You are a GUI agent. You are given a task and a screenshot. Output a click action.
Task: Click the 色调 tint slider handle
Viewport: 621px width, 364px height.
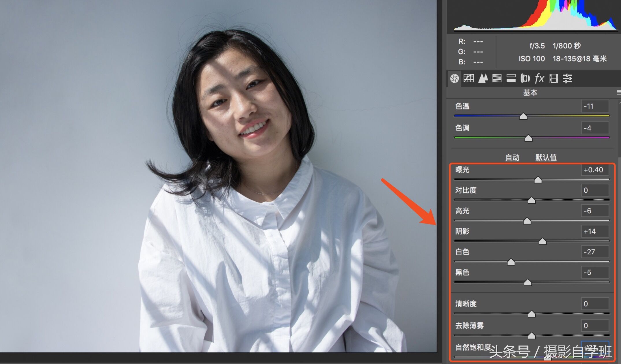(x=529, y=138)
